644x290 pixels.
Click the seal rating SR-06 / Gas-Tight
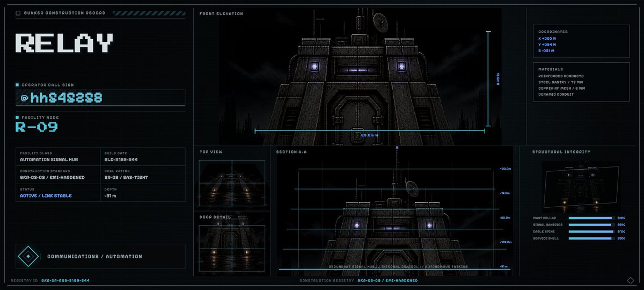coord(126,177)
